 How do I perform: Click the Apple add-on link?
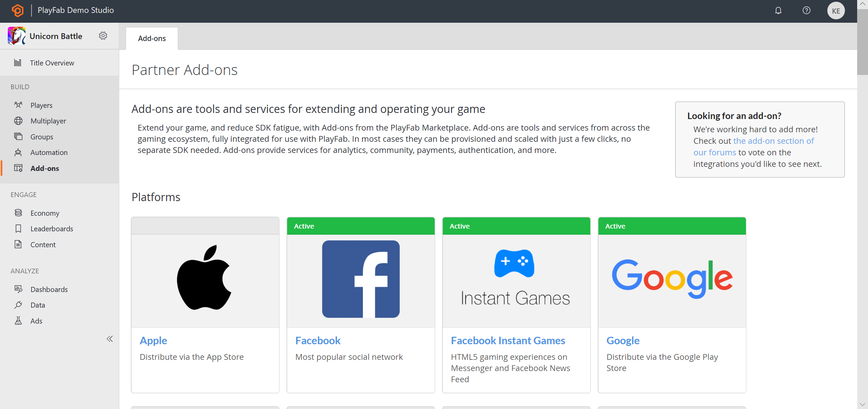click(x=153, y=340)
